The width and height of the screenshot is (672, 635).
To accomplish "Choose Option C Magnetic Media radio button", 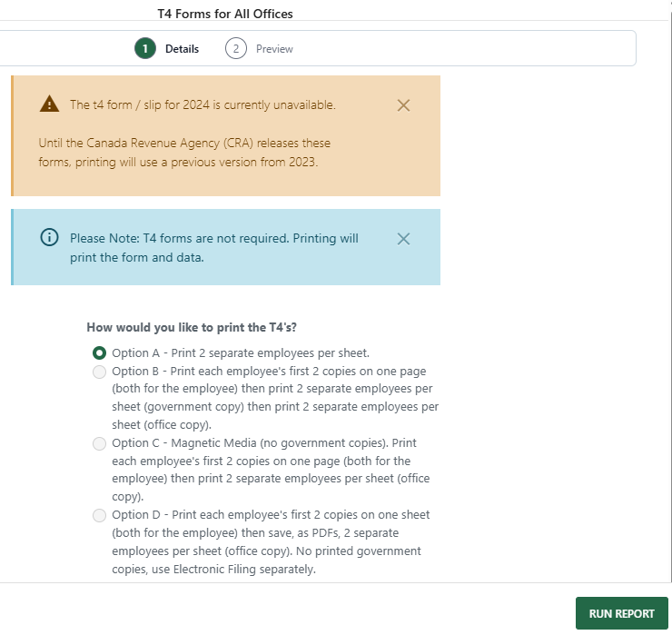I will 99,443.
